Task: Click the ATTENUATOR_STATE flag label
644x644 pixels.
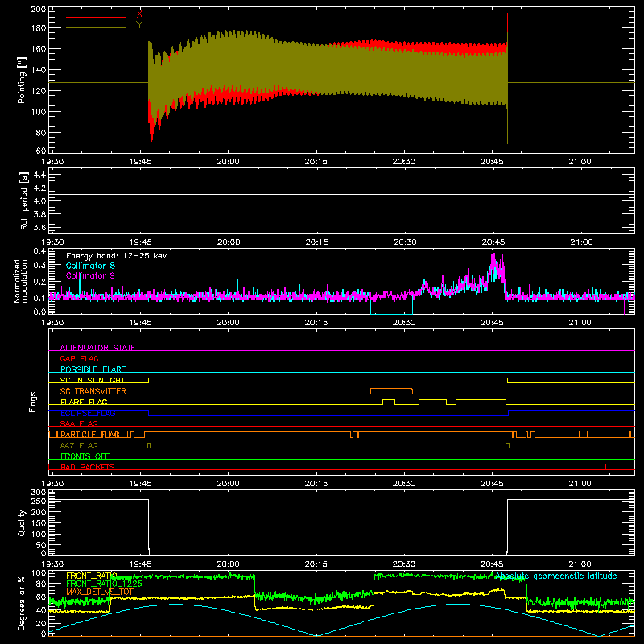Action: 97,348
